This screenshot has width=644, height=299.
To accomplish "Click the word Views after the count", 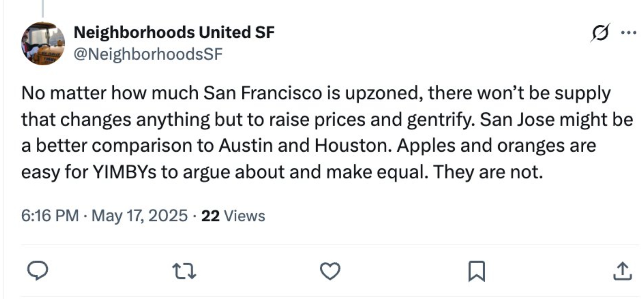I will [245, 216].
